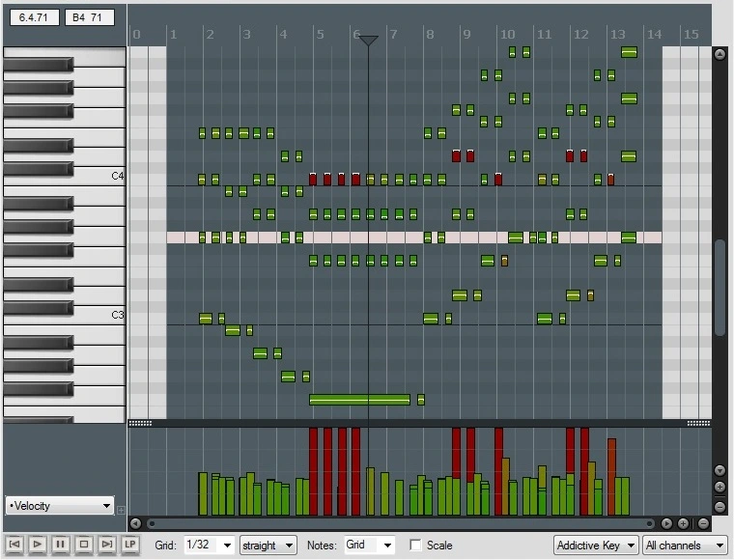Click bar 1 on the timeline ruler
This screenshot has width=734, height=560.
174,34
